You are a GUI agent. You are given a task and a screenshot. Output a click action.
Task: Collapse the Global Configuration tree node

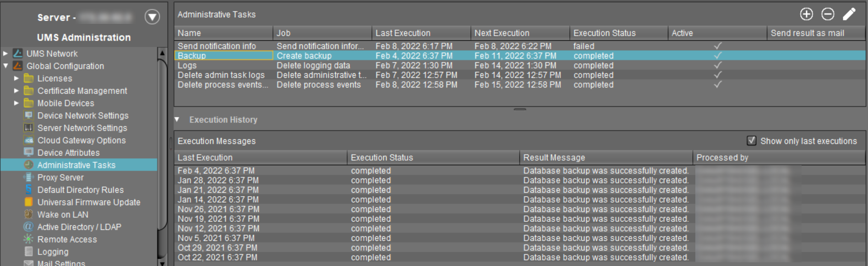click(x=5, y=66)
